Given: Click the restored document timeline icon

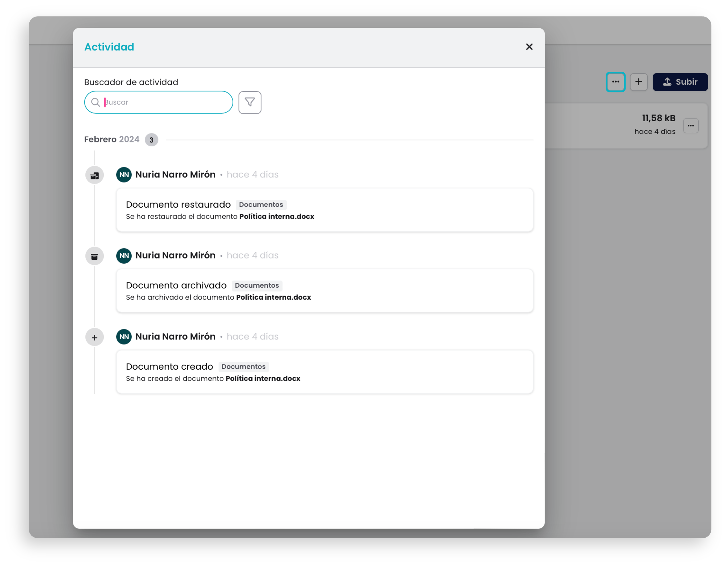Looking at the screenshot, I should (x=95, y=175).
